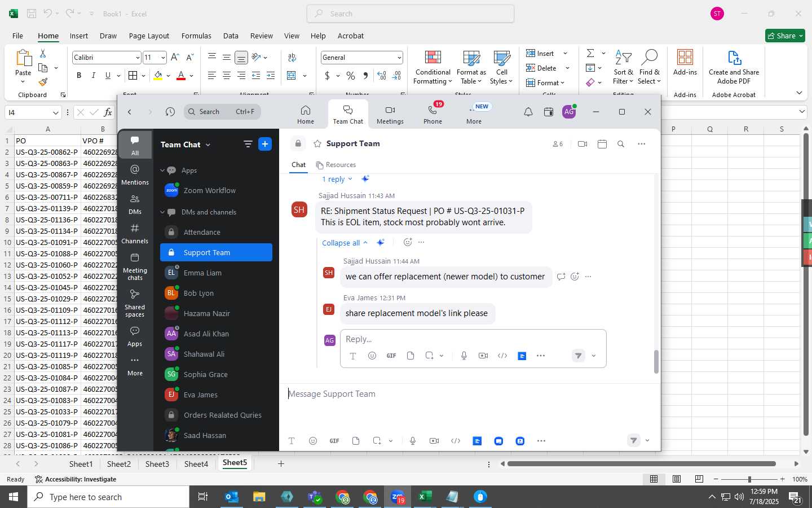Image resolution: width=812 pixels, height=508 pixels.
Task: Open Zoom Phone tab with 19 badge
Action: 433,115
